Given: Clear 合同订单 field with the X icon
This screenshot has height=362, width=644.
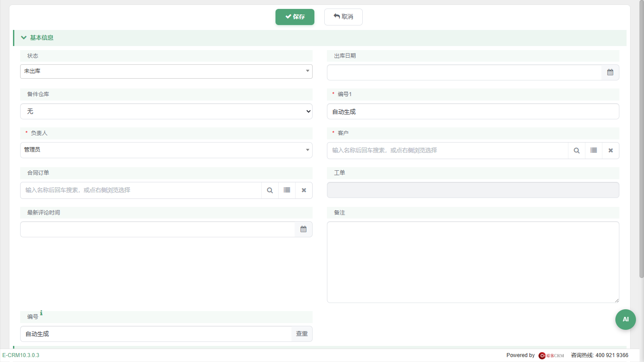Looking at the screenshot, I should point(304,190).
